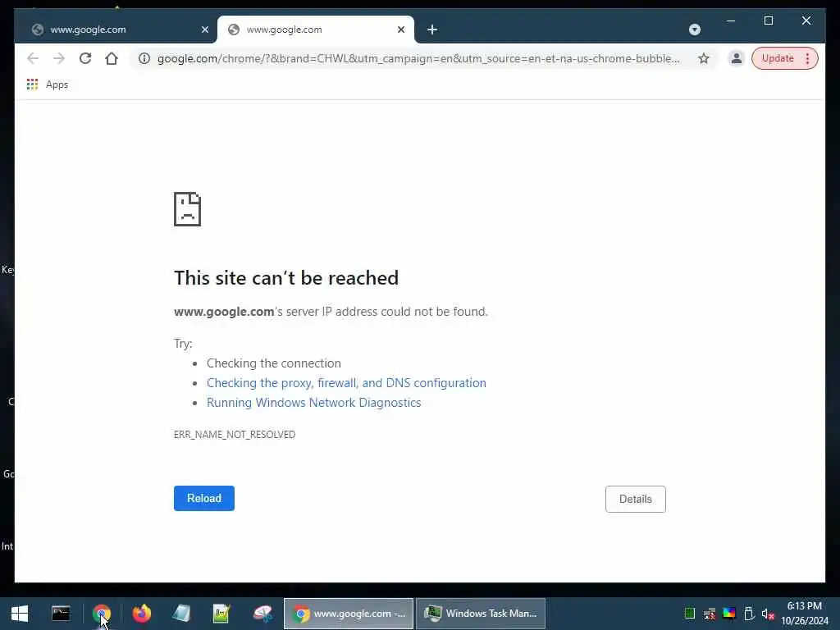This screenshot has width=840, height=630.
Task: Click the ERR_NAME_NOT_RESOLVED text
Action: pos(235,435)
